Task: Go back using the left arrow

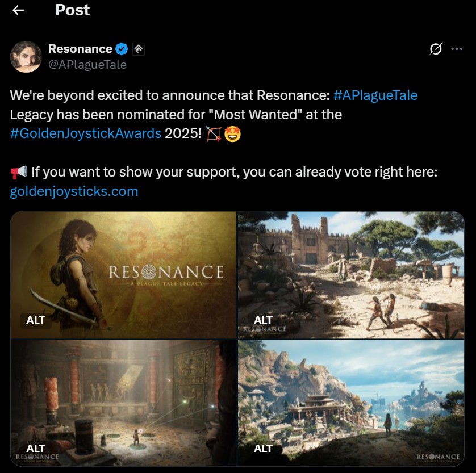Action: point(18,10)
